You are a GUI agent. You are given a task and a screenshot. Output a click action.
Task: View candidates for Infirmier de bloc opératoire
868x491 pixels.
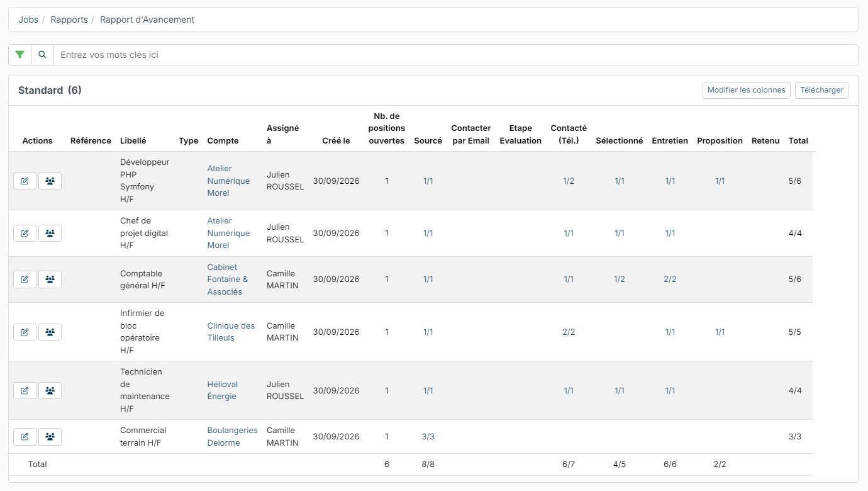point(50,332)
